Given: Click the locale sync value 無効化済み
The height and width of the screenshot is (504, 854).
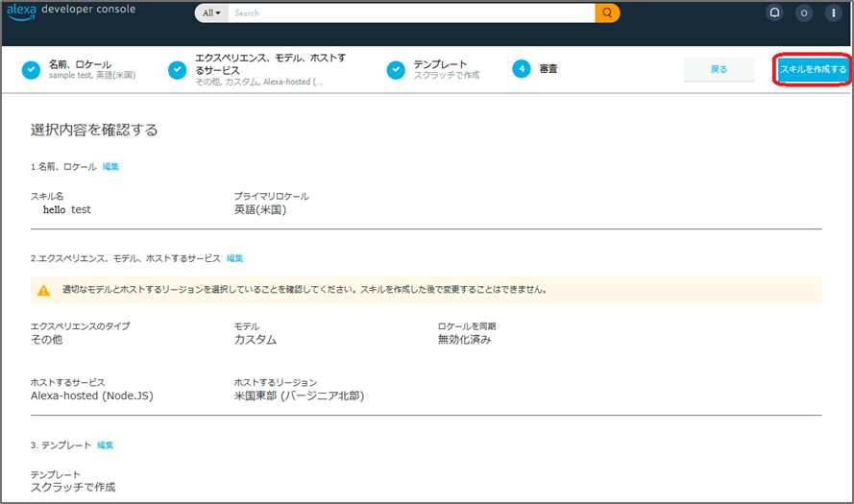Looking at the screenshot, I should [x=465, y=340].
